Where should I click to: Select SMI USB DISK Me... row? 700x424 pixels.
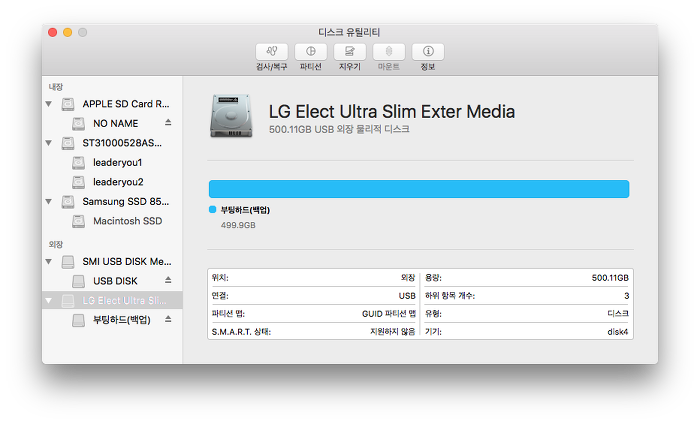(x=112, y=262)
